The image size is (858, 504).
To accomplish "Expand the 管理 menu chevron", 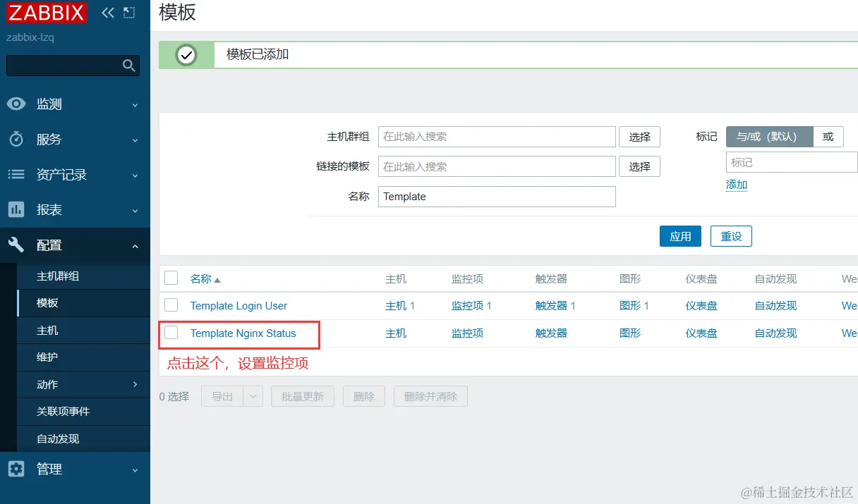I will (135, 470).
